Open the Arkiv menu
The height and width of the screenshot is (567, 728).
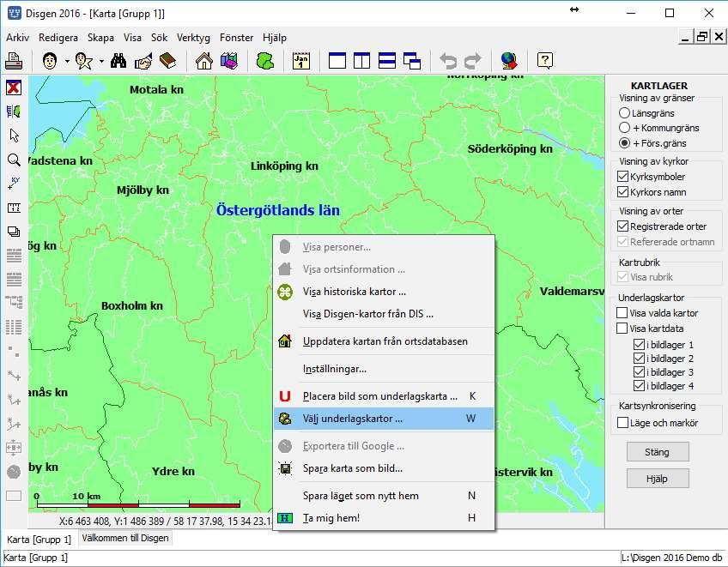(18, 38)
